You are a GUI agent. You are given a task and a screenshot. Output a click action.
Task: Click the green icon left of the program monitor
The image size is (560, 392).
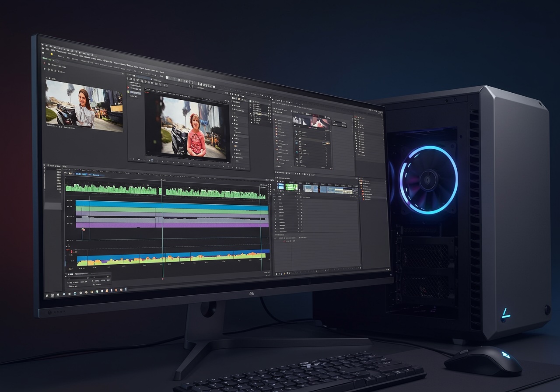(x=128, y=92)
